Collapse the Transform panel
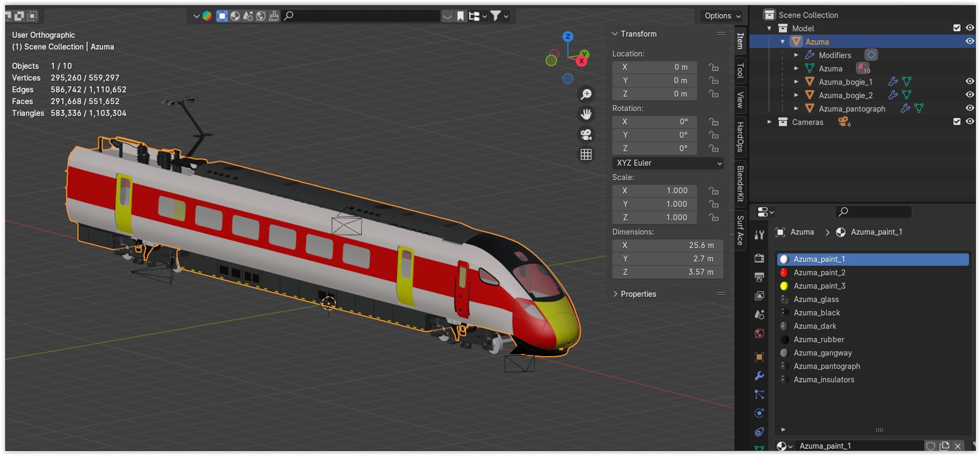 (x=615, y=34)
